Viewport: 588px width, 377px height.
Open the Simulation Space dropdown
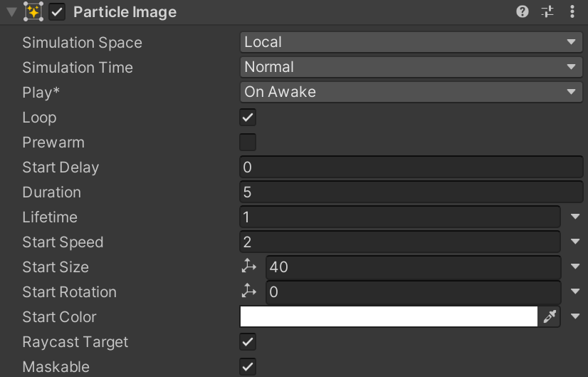click(x=411, y=42)
